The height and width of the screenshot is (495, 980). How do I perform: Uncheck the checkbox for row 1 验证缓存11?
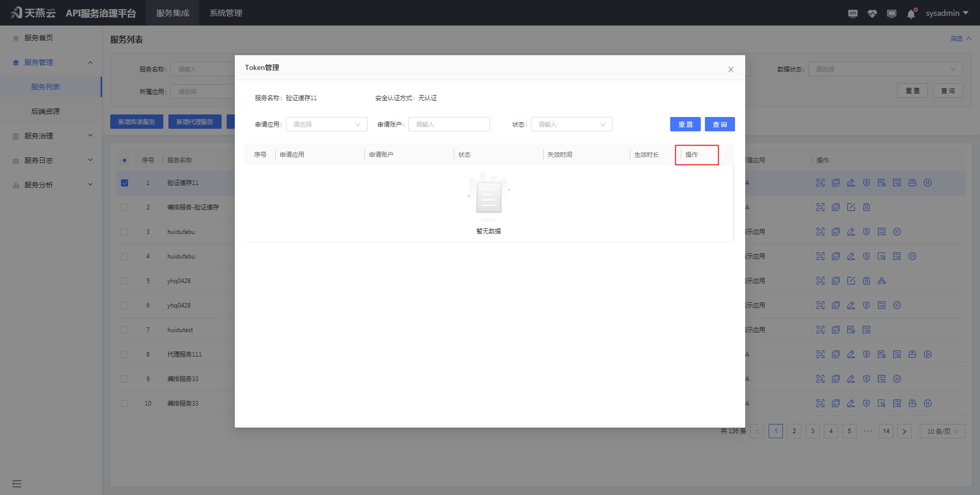[x=125, y=183]
